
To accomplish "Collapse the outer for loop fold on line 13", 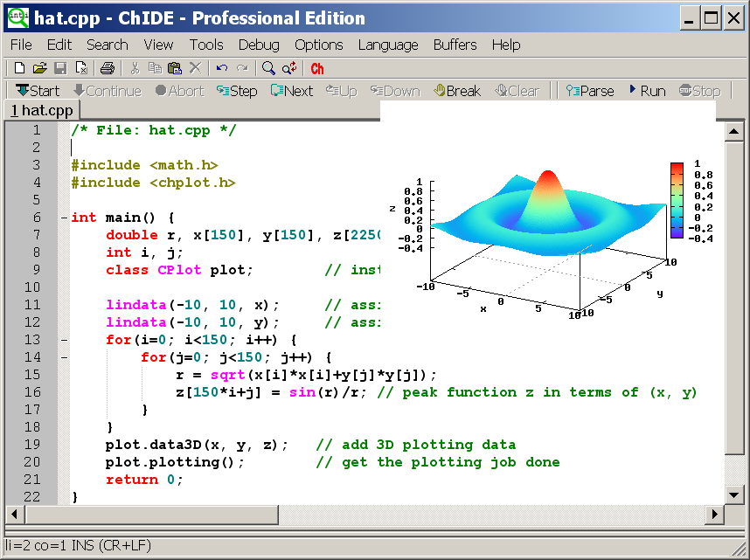I will 64,341.
